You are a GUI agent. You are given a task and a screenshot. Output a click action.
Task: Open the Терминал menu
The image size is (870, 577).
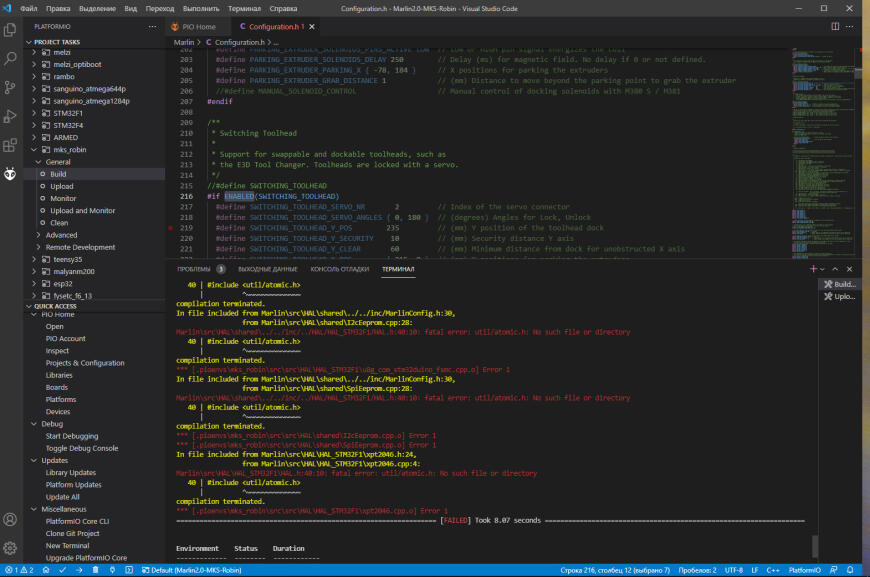(244, 8)
